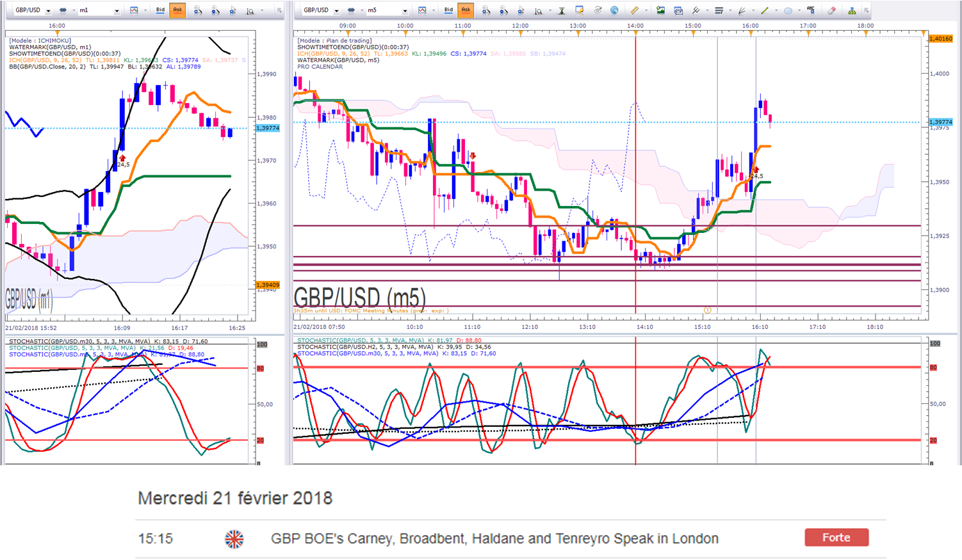Select the pitchfork drawing tool
The image size is (962, 560).
tap(696, 10)
